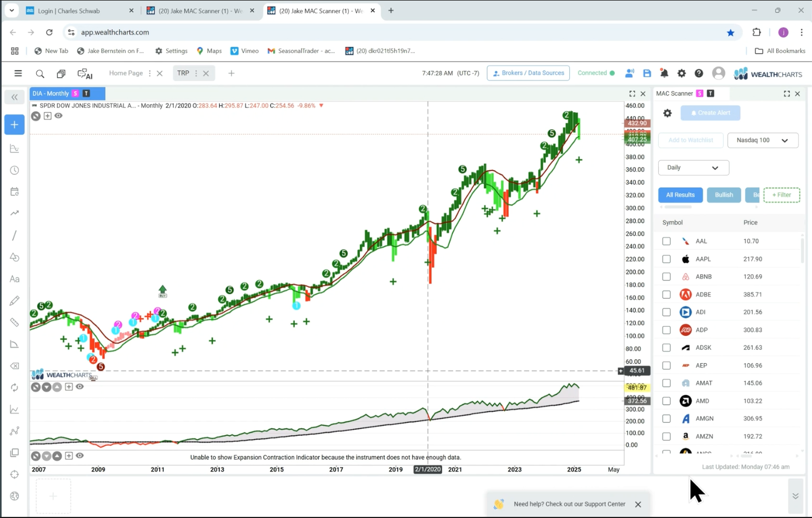Viewport: 812px width, 518px height.
Task: Maximize the DIA chart panel
Action: pos(632,94)
